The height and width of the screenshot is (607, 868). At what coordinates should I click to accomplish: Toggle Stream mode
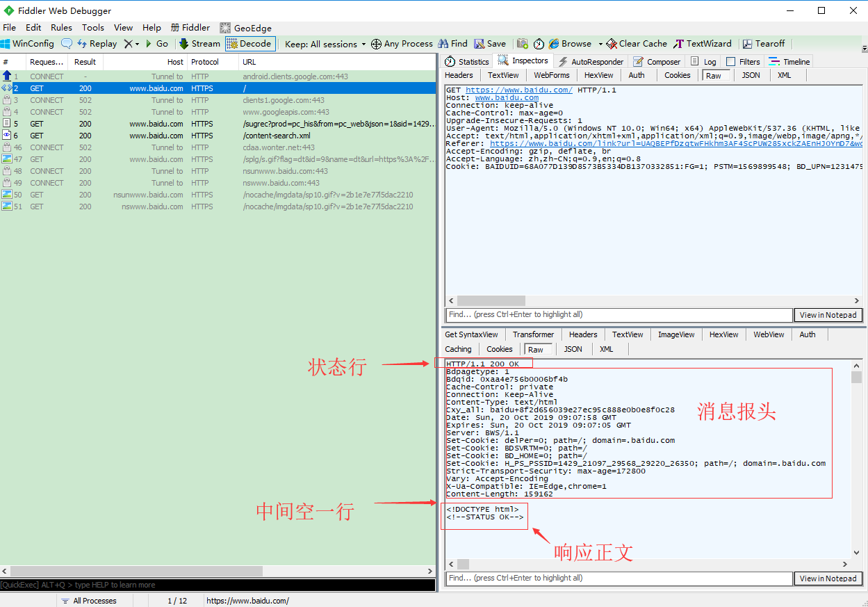199,43
